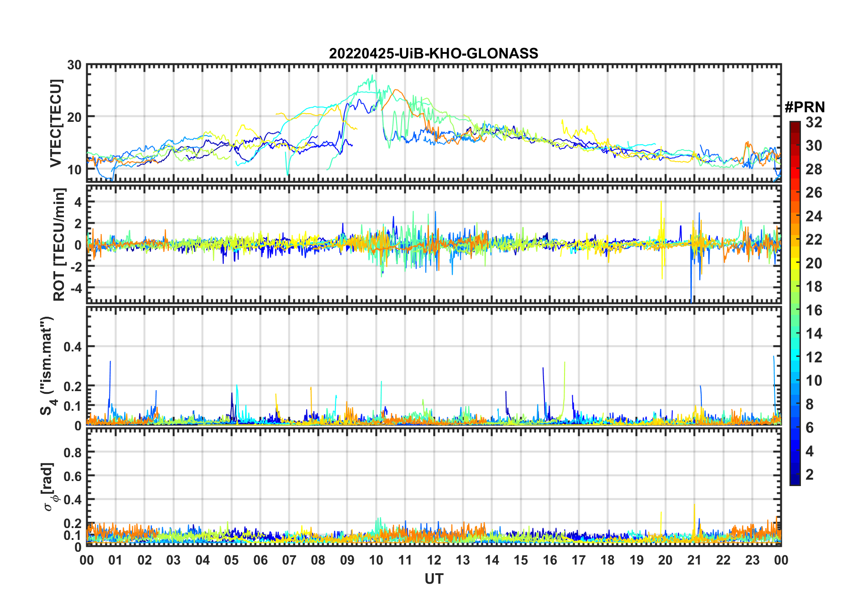Pick the orange colorbar segment near 24

795,216
